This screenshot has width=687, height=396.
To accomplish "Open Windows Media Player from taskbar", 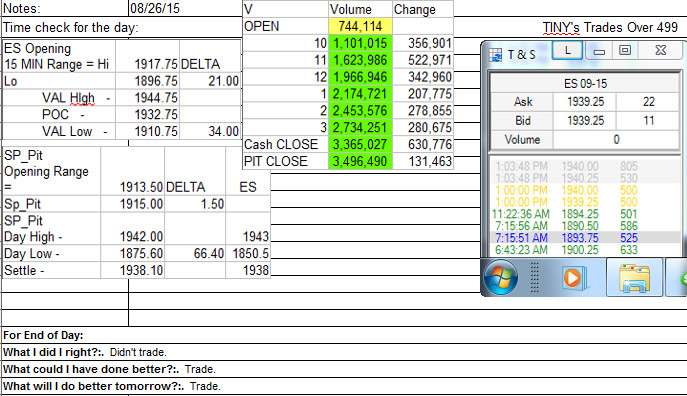I will 573,278.
